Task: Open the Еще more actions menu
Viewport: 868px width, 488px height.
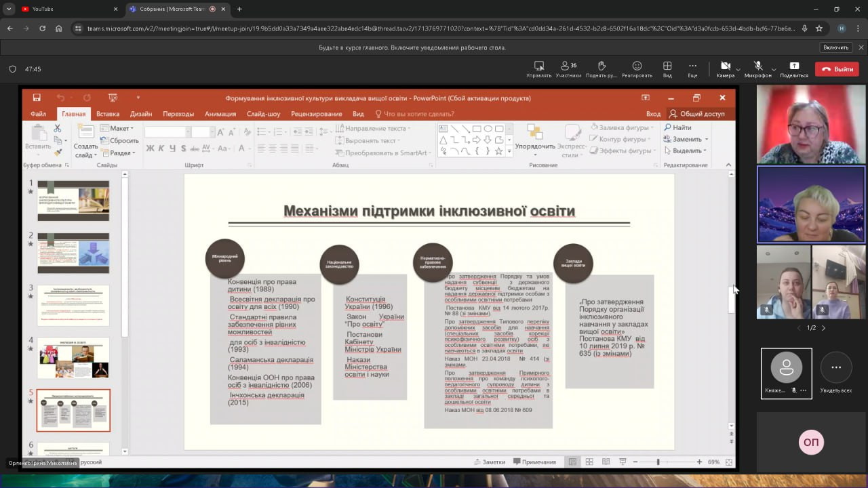Action: 692,68
